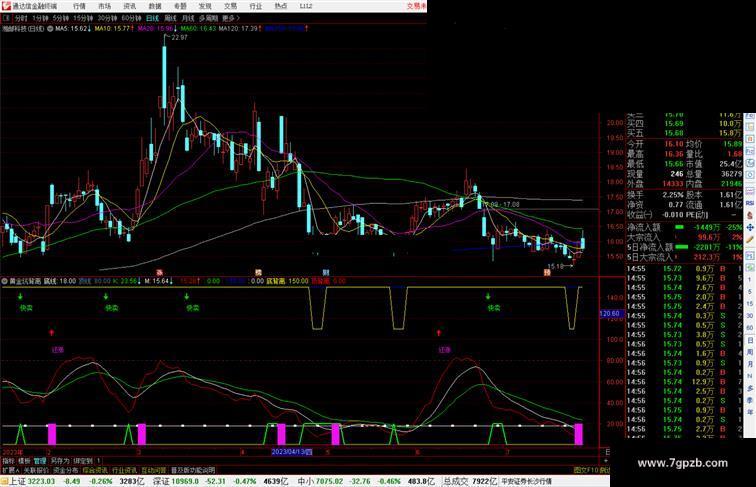Select the 周线 weekly chart tab
The width and height of the screenshot is (756, 487).
pos(170,18)
